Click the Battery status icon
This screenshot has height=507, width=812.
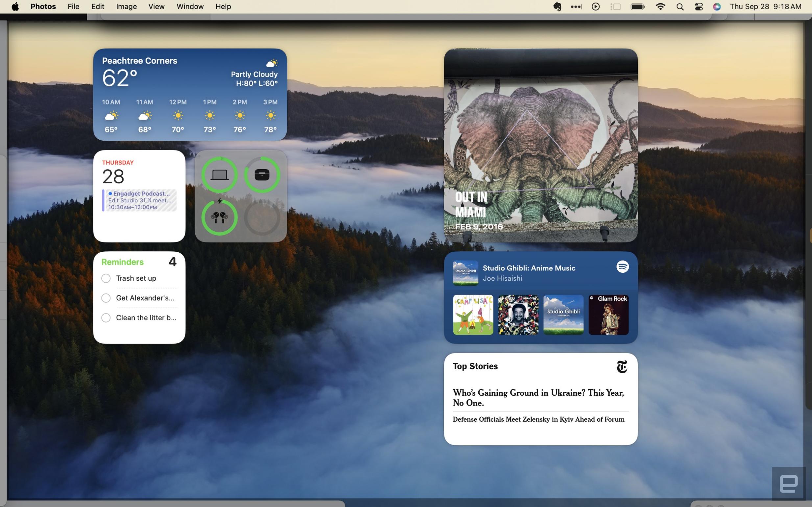(639, 7)
